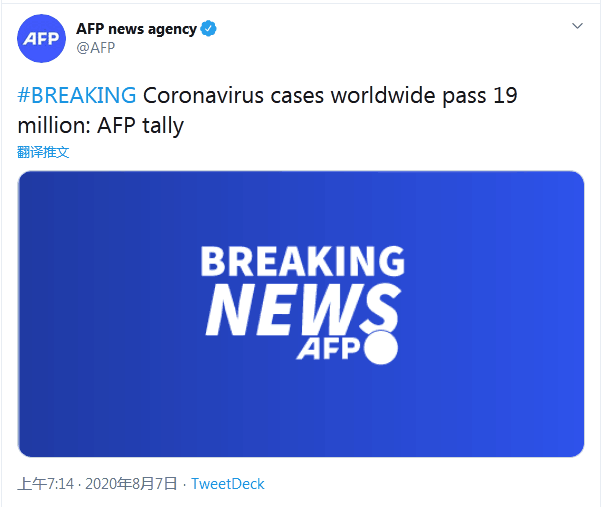The height and width of the screenshot is (507, 613).
Task: Click the AFP profile avatar
Action: point(41,39)
